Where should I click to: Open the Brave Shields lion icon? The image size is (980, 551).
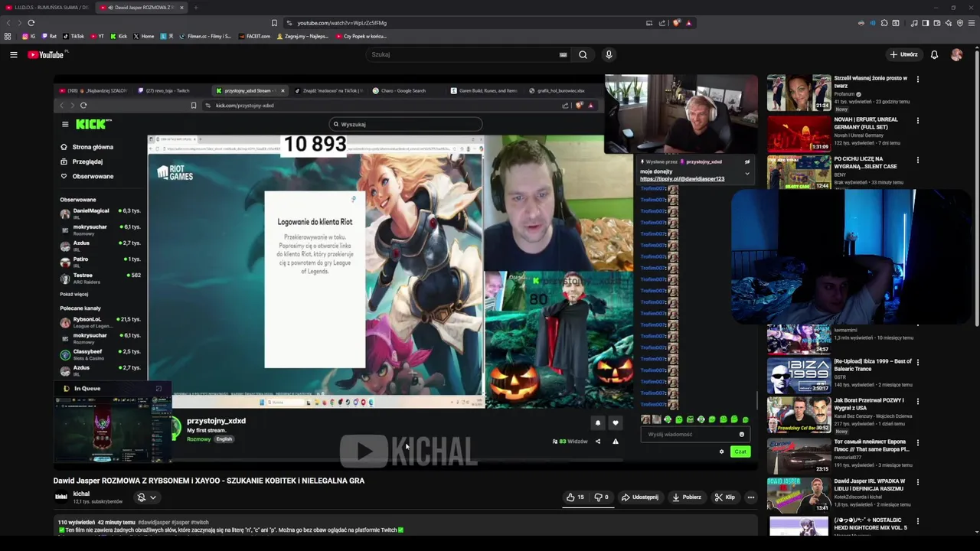[676, 23]
